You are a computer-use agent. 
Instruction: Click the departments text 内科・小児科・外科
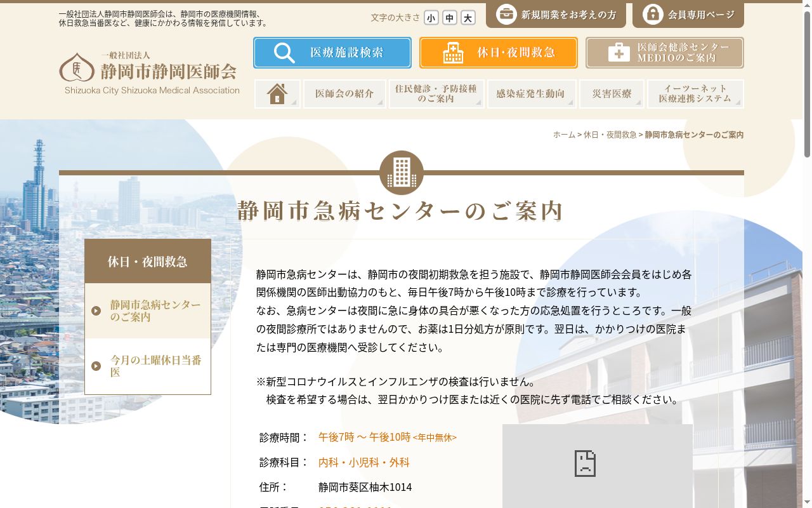tap(364, 462)
